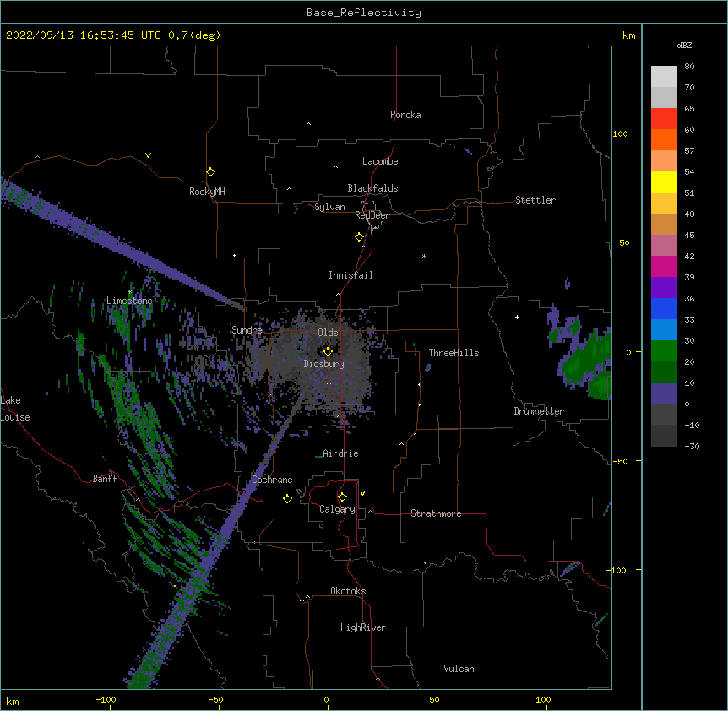
Task: Click the Ponoka town label
Action: (x=405, y=115)
